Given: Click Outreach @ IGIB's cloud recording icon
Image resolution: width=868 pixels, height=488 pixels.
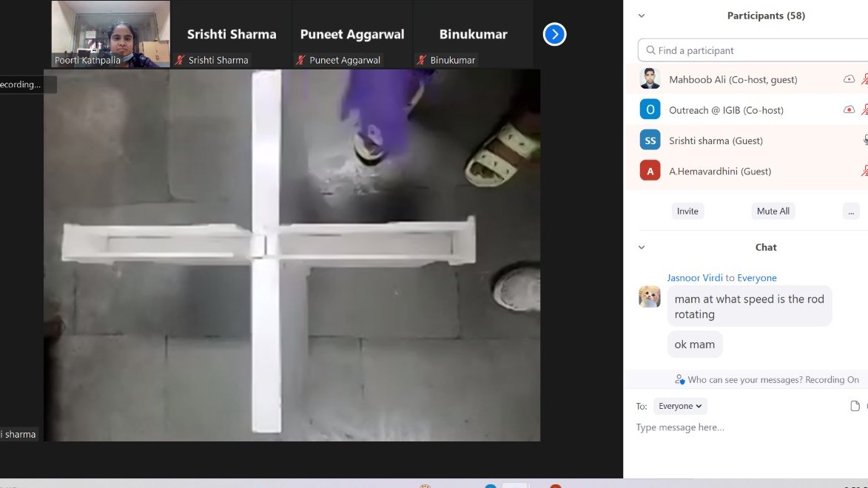Looking at the screenshot, I should coord(849,109).
